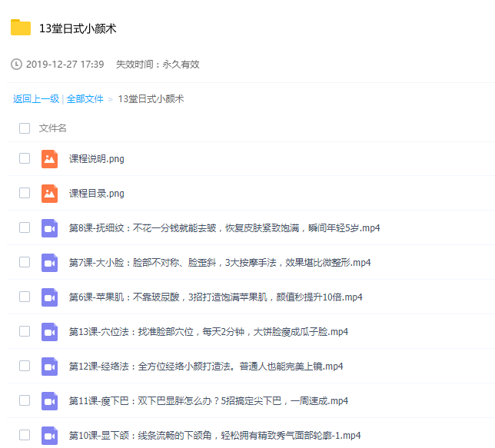Click the video icon for 第6课-苹果肌
Screen dimensions: 495x448
click(49, 297)
